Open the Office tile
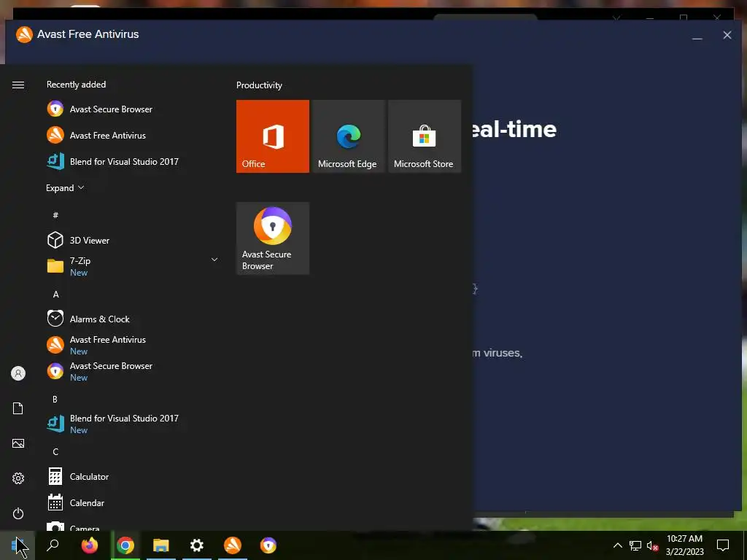Screen dimensions: 747x560 click(273, 136)
